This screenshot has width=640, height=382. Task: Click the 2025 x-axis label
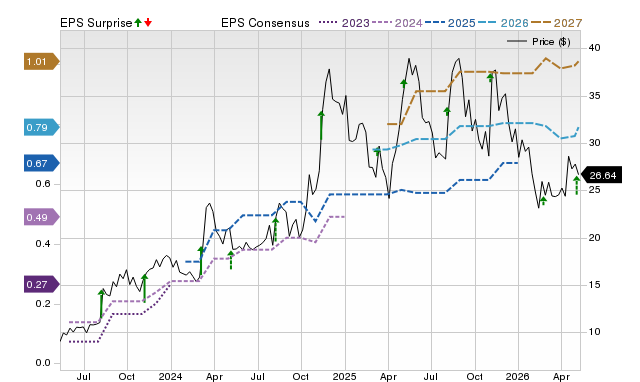pos(344,376)
